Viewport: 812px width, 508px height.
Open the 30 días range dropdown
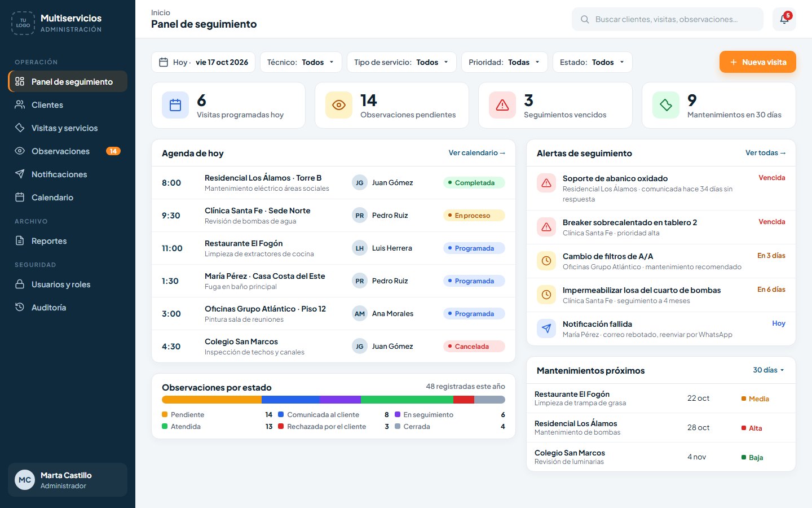[769, 370]
